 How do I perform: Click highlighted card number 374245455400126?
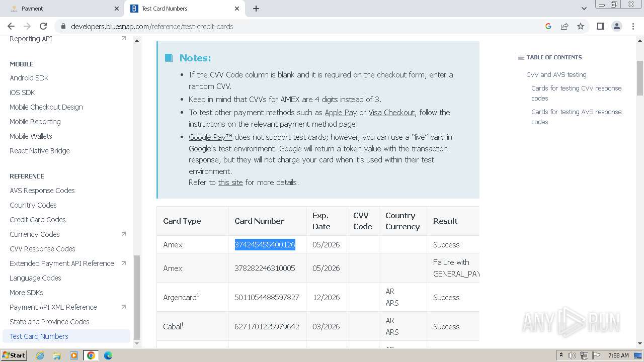point(265,245)
